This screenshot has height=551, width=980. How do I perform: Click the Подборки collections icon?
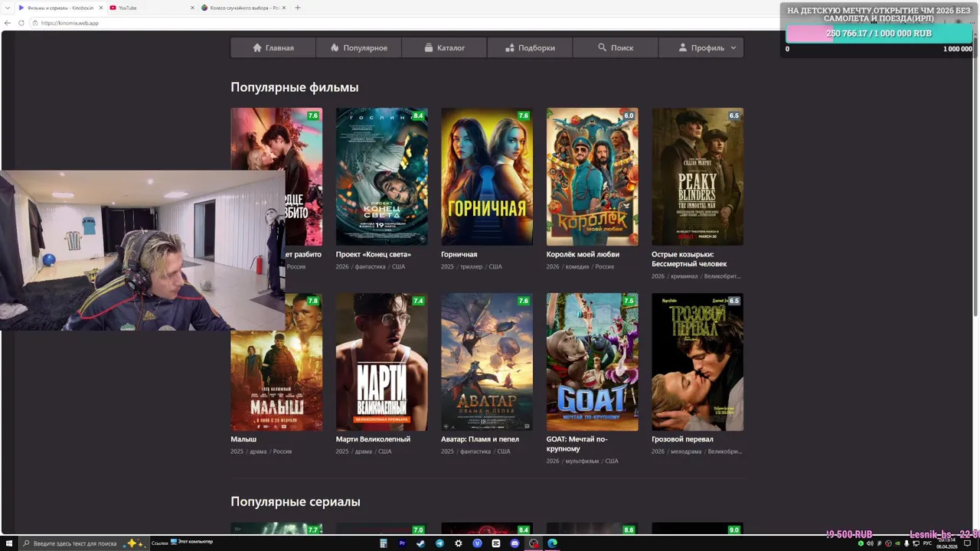(x=510, y=47)
